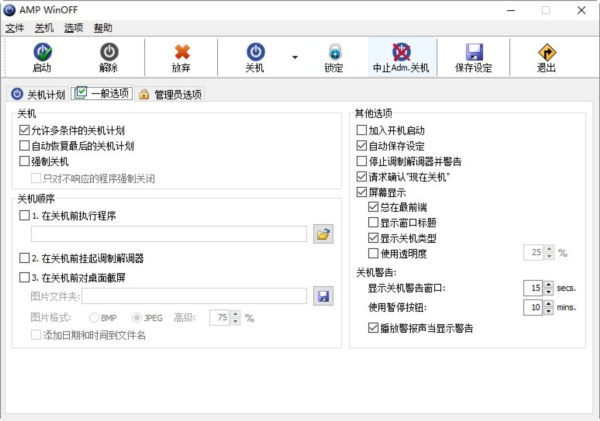This screenshot has width=600, height=421.
Task: Click the 中止Adm.关机 toolbar icon
Action: 401,52
